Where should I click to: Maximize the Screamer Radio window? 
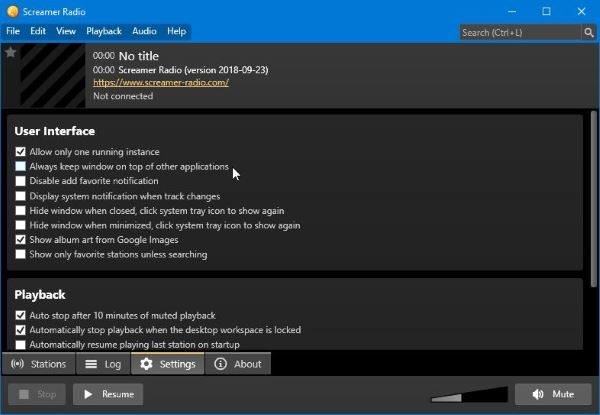click(x=546, y=11)
